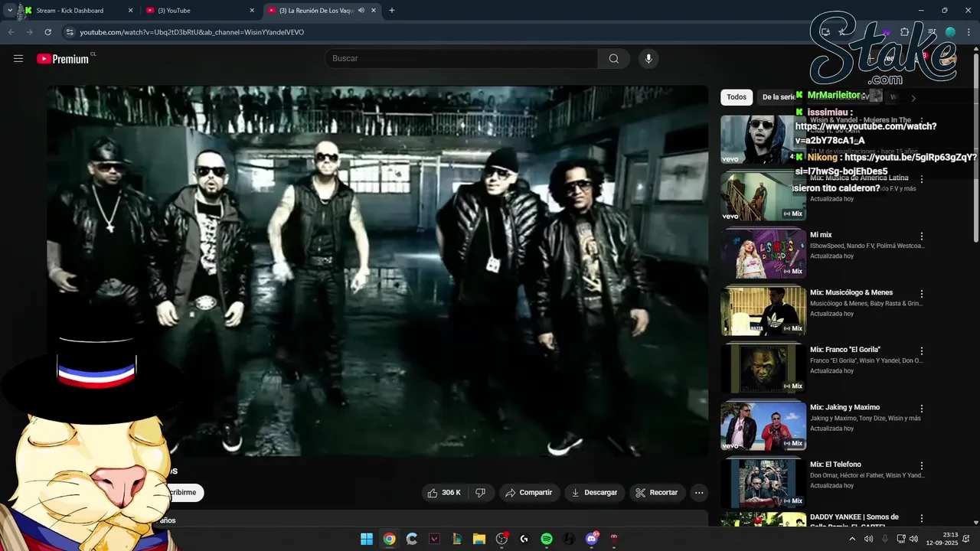
Task: Click the Recortar button
Action: pyautogui.click(x=658, y=493)
